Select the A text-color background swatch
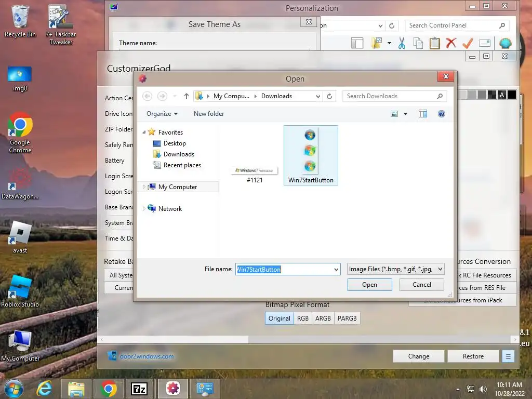 click(x=502, y=95)
